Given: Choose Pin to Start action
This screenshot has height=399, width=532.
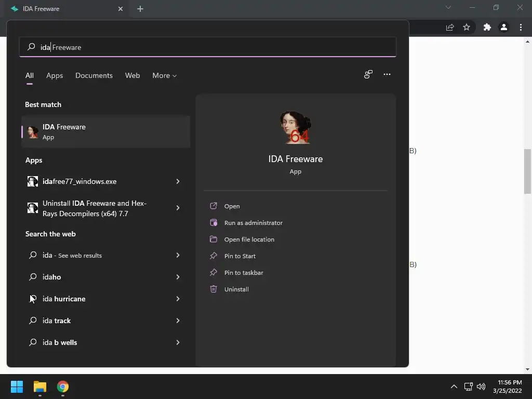Looking at the screenshot, I should tap(240, 256).
